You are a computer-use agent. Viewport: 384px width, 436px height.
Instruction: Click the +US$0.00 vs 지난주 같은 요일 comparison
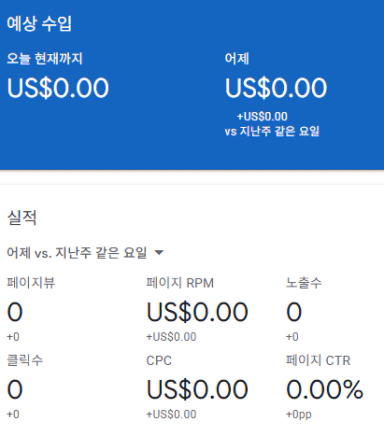272,124
